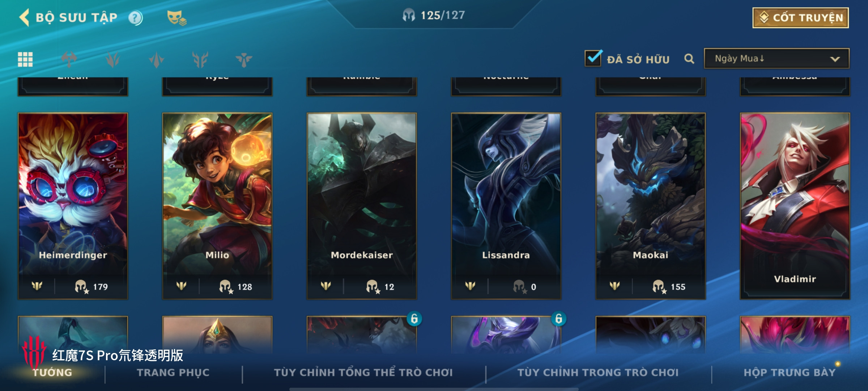Viewport: 868px width, 391px height.
Task: Filter champions by fighter axe role icon
Action: click(69, 59)
